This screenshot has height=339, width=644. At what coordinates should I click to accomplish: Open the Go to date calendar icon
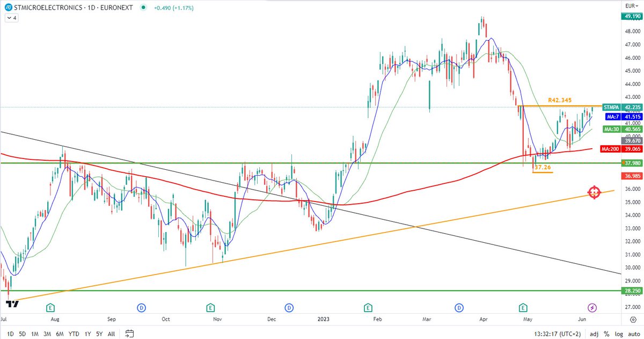(129, 334)
